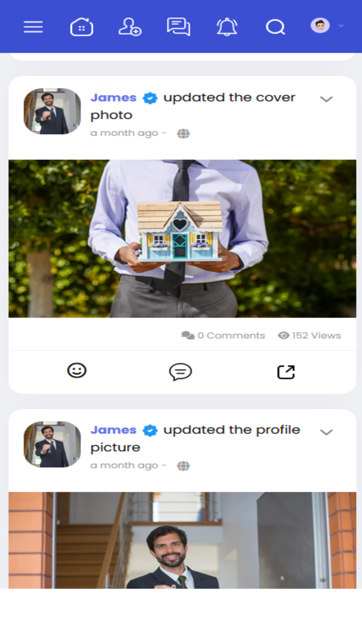Open the notifications bell

[227, 27]
